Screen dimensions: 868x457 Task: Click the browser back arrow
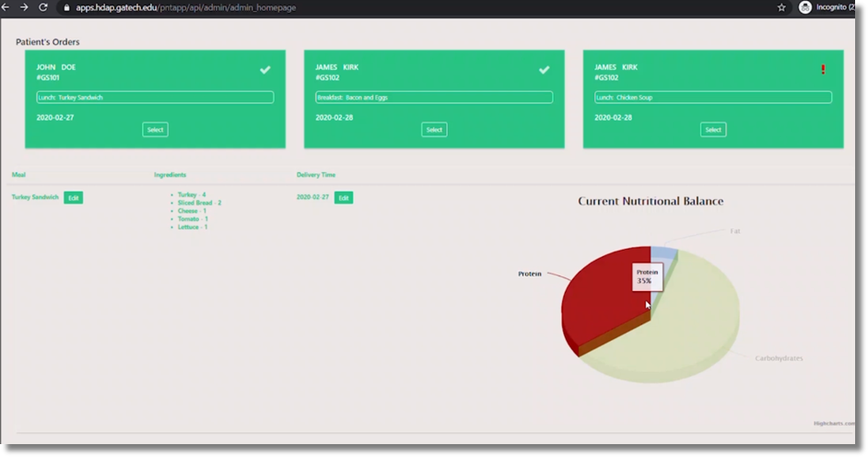6,7
